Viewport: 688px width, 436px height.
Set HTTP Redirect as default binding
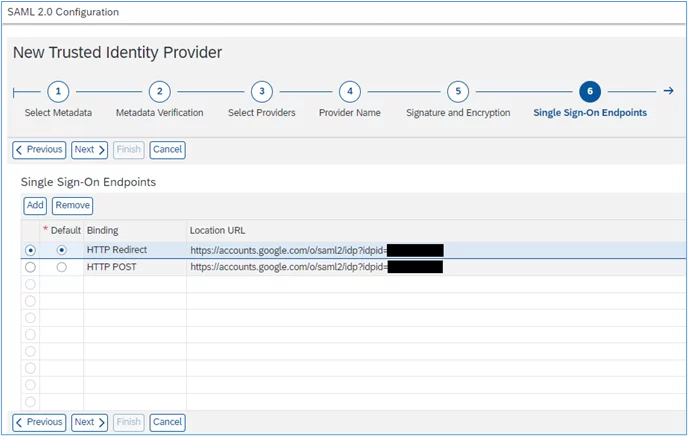(61, 250)
